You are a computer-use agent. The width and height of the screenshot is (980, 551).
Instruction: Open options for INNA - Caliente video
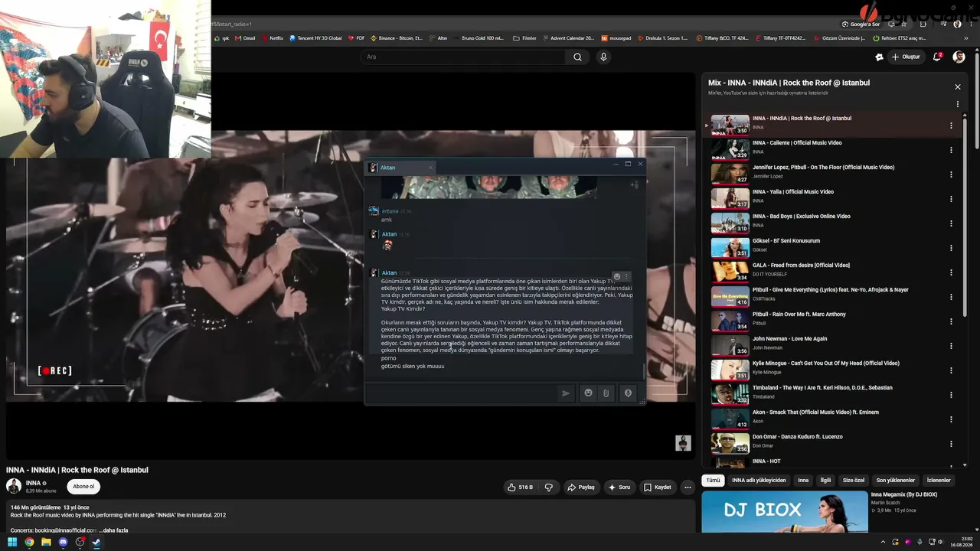click(951, 150)
